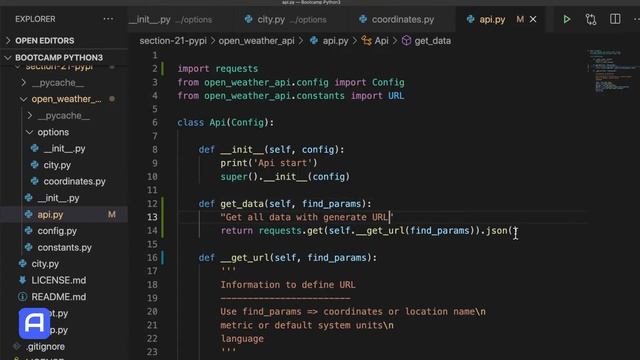Click on 'class Api(Config):' text
This screenshot has height=360, width=640.
coord(226,122)
